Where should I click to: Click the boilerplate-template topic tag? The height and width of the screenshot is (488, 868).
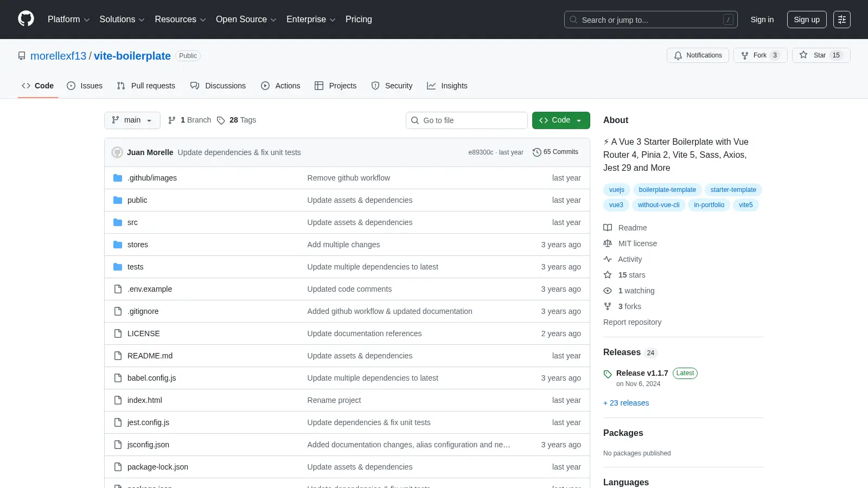pyautogui.click(x=667, y=190)
